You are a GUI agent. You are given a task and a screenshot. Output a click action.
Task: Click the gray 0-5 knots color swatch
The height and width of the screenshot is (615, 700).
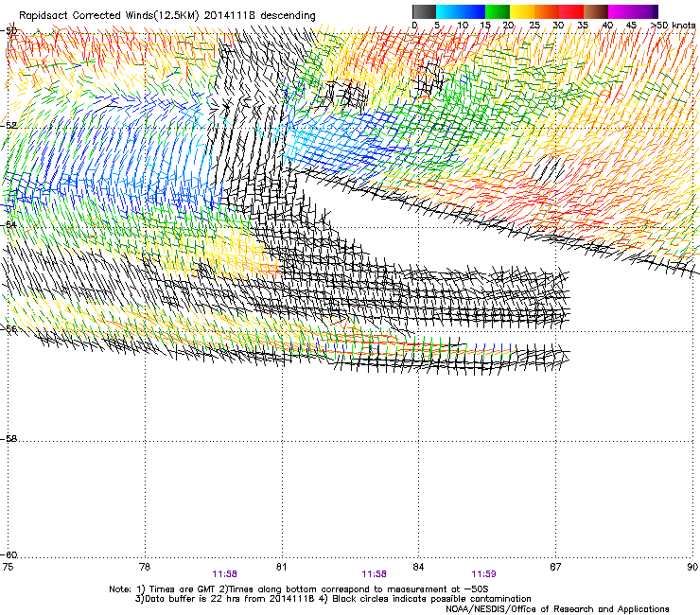pos(424,11)
